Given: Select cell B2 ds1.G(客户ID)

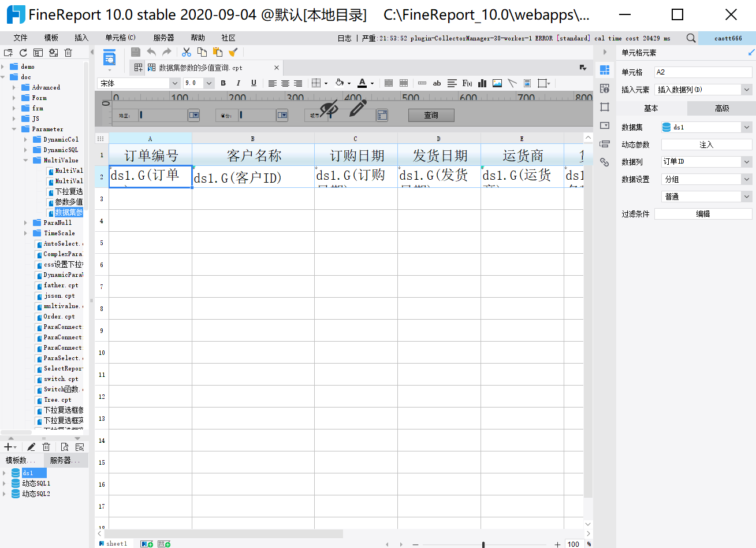Looking at the screenshot, I should click(x=253, y=177).
